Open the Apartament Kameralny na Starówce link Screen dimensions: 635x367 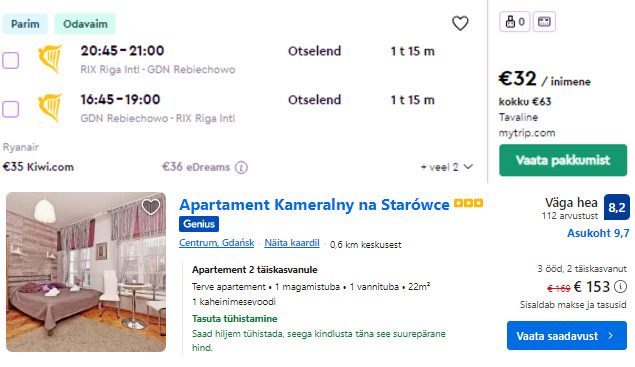pyautogui.click(x=314, y=205)
